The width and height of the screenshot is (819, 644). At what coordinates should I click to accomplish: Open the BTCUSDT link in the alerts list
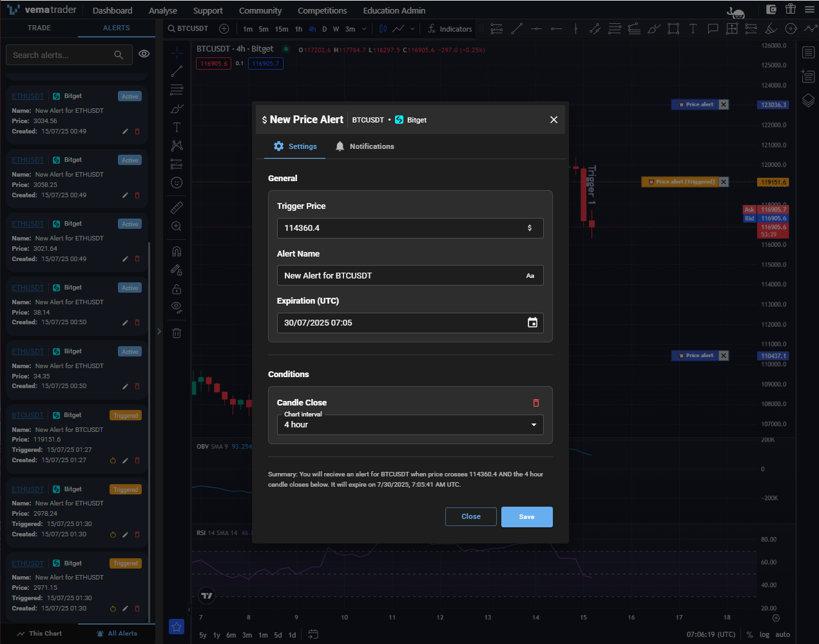28,415
